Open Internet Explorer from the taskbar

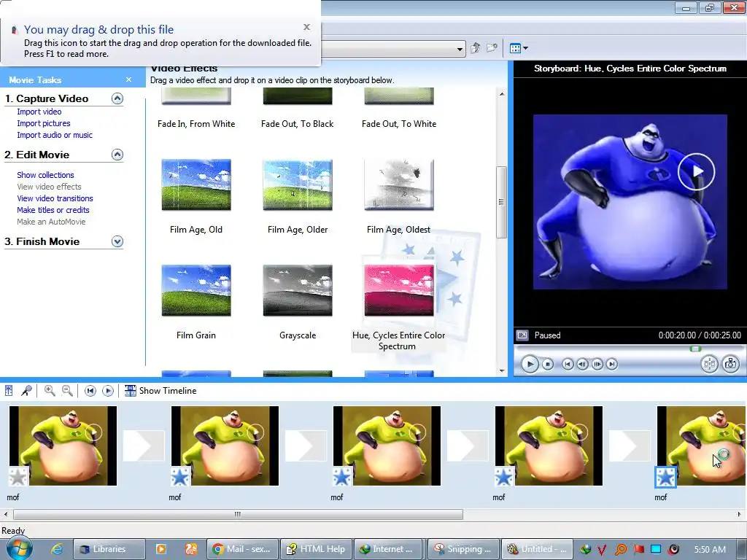pyautogui.click(x=57, y=549)
